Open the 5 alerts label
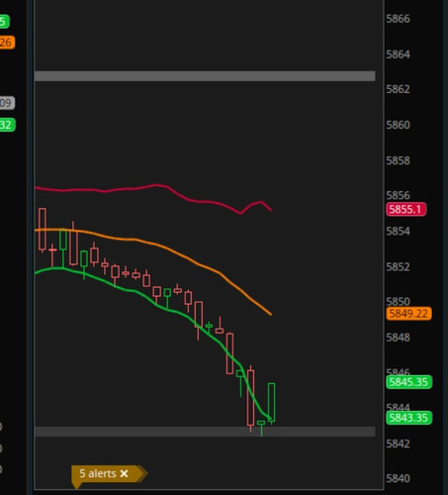This screenshot has height=495, width=448. 98,473
